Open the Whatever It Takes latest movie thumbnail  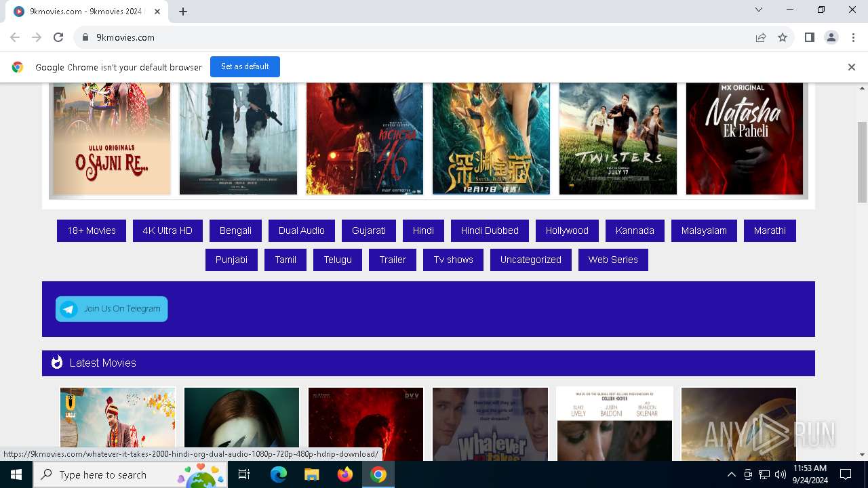click(490, 424)
